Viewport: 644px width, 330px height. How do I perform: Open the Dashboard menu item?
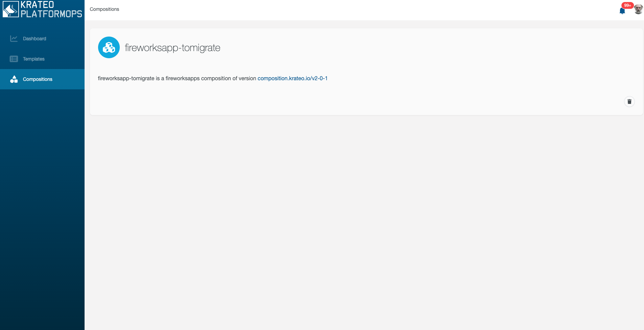[42, 39]
